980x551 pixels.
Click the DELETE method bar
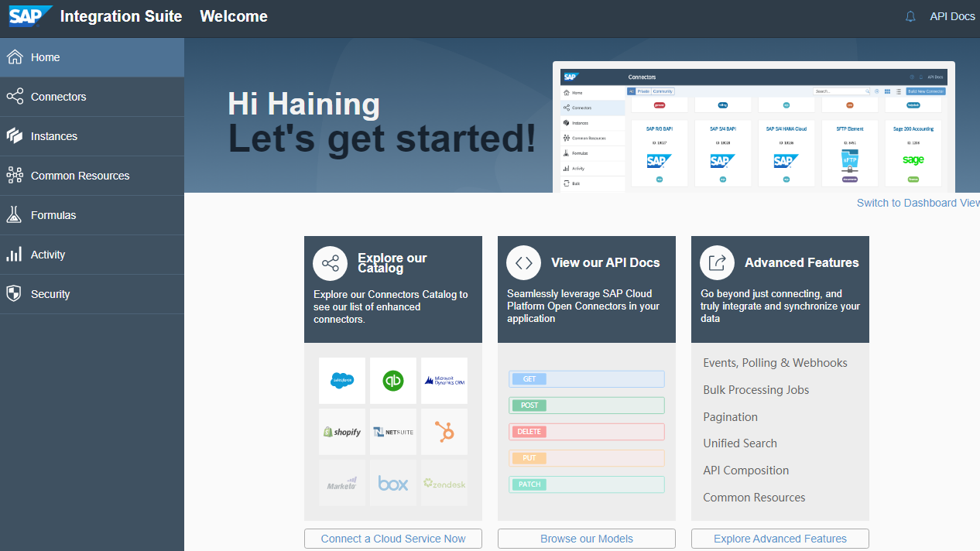click(x=587, y=432)
